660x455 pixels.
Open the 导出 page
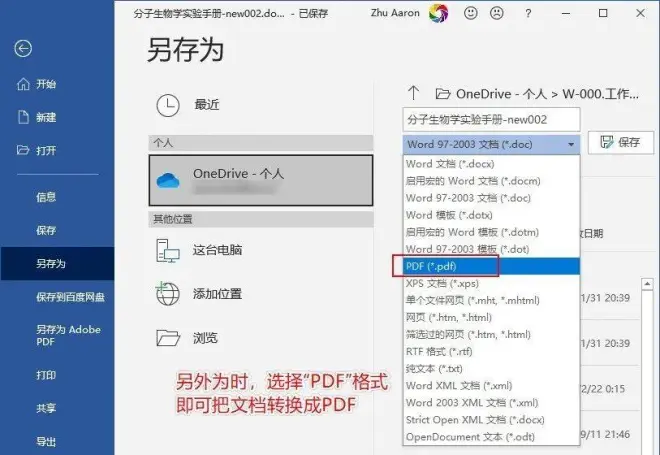click(46, 442)
